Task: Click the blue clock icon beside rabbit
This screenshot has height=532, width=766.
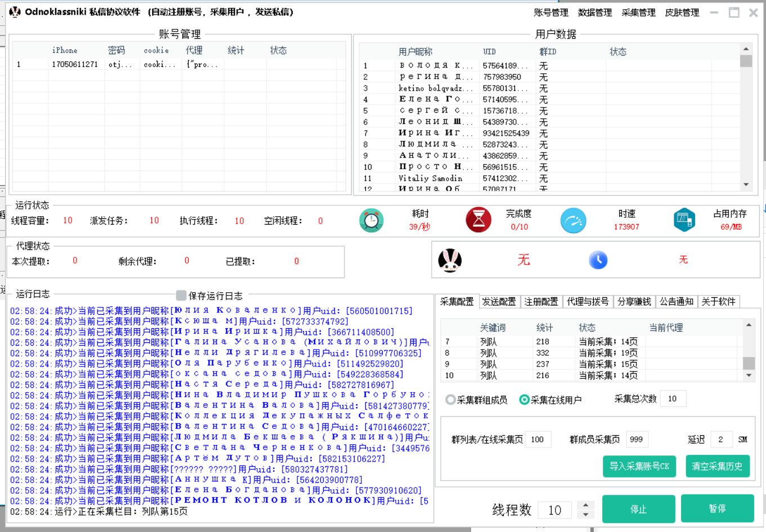Action: tap(598, 260)
